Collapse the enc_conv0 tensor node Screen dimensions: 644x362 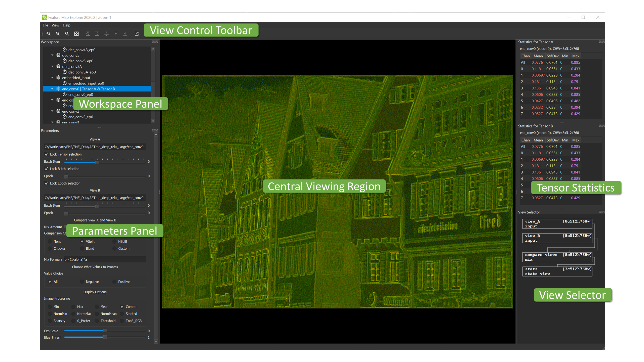tap(52, 89)
